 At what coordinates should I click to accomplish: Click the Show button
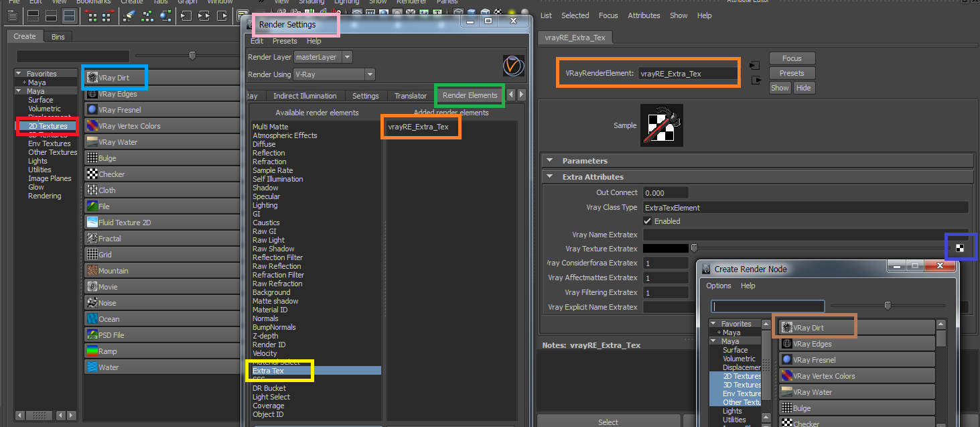[780, 88]
